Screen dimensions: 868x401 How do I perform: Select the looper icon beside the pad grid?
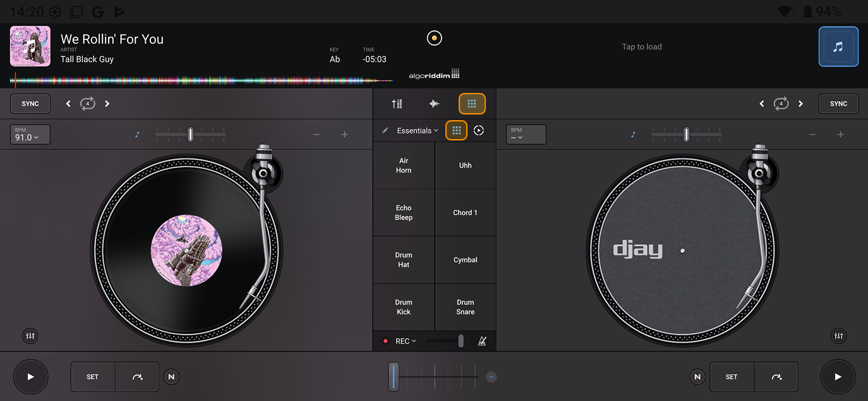coord(479,130)
